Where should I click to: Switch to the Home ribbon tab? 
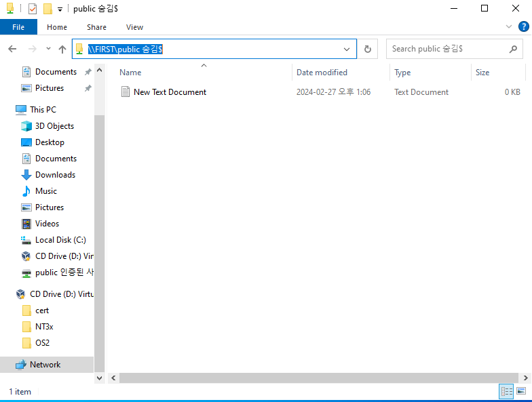(57, 27)
